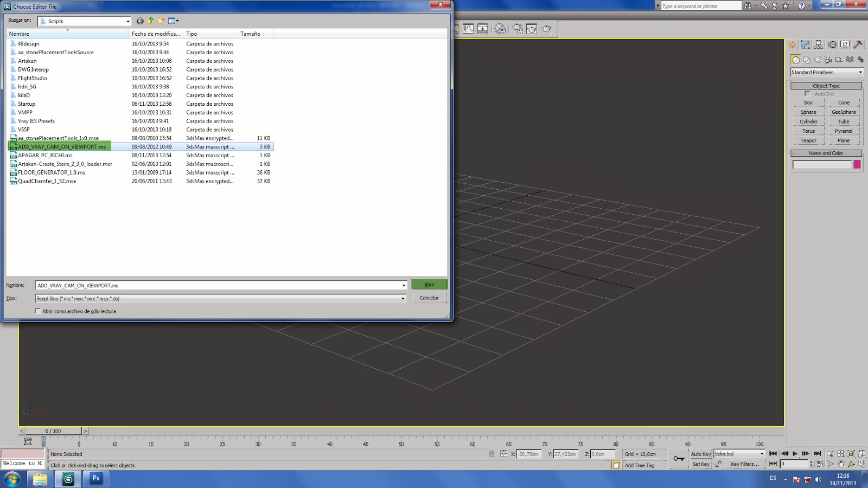Click the Rendered Frame Window teapot icon
Viewport: 868px width, 488px height.
(x=532, y=29)
